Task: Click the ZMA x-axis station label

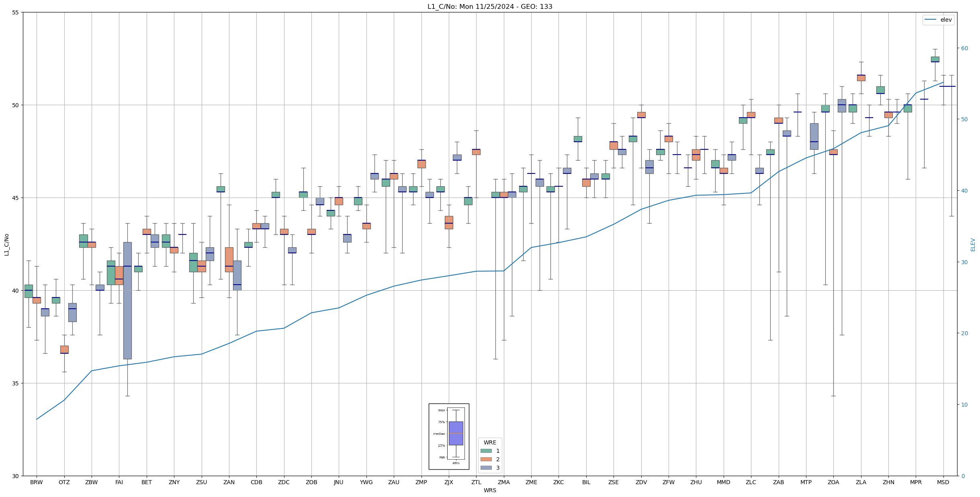Action: 503,483
